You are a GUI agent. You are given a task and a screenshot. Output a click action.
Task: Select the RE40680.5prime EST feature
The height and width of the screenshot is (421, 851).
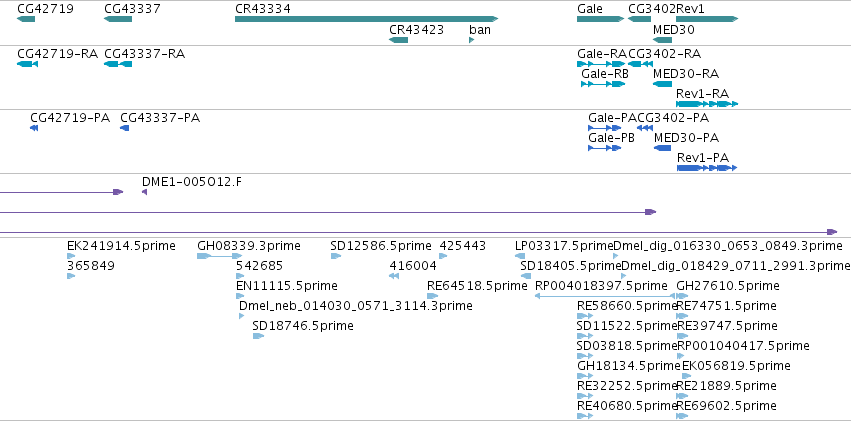point(585,416)
